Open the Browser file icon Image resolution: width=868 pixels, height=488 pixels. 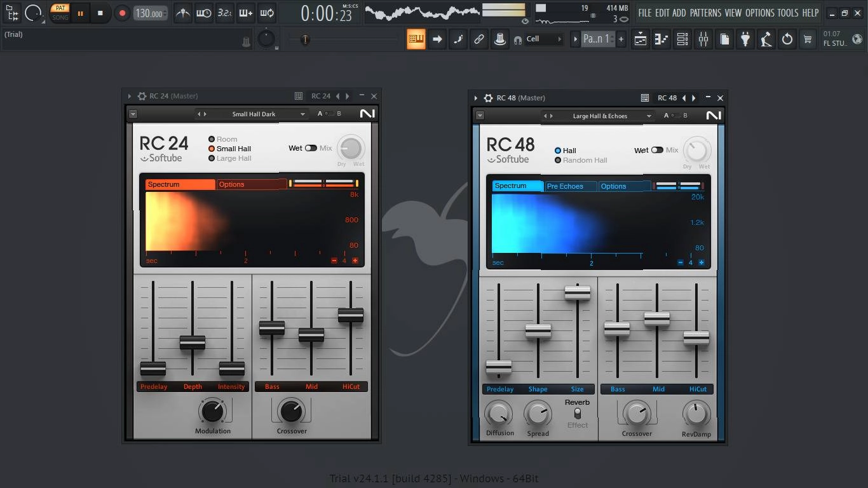(724, 39)
